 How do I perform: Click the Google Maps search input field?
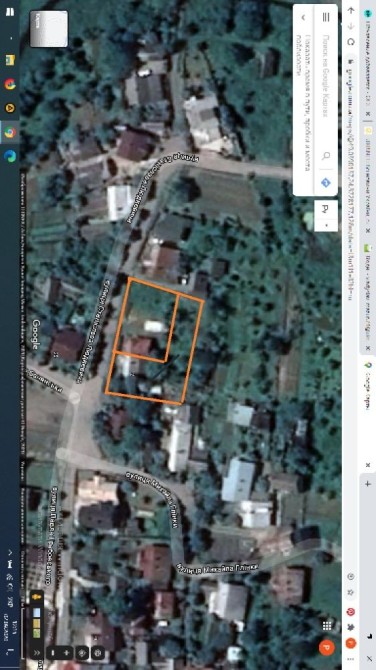tap(326, 85)
